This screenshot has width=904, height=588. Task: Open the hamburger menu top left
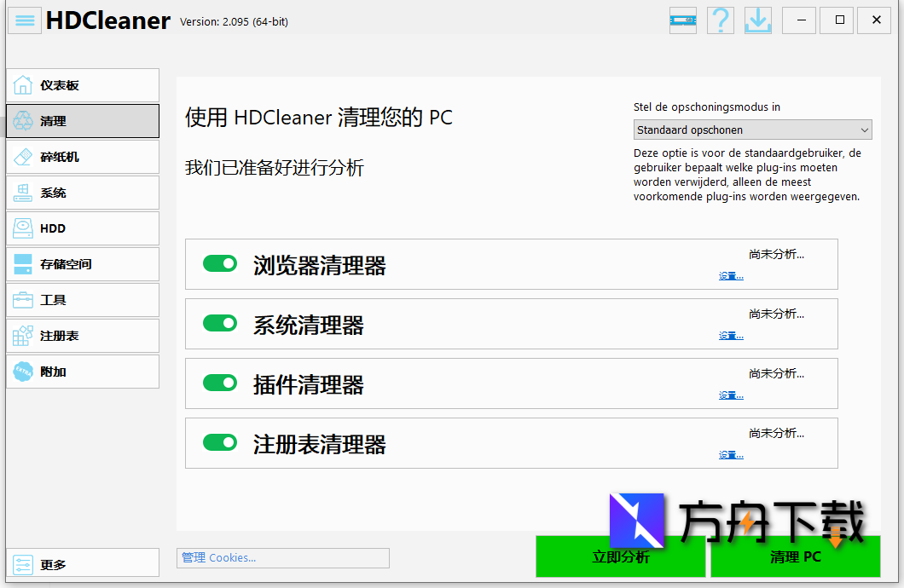(24, 20)
